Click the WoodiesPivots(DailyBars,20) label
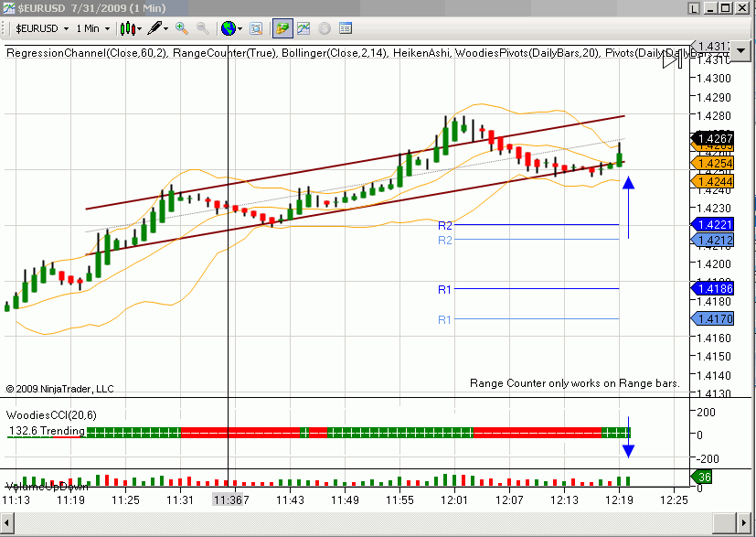 pos(527,53)
